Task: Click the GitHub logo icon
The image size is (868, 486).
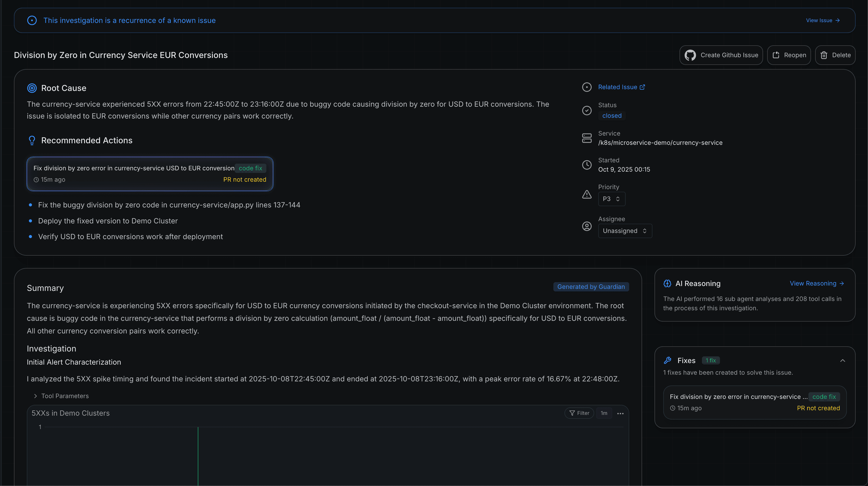Action: coord(690,55)
